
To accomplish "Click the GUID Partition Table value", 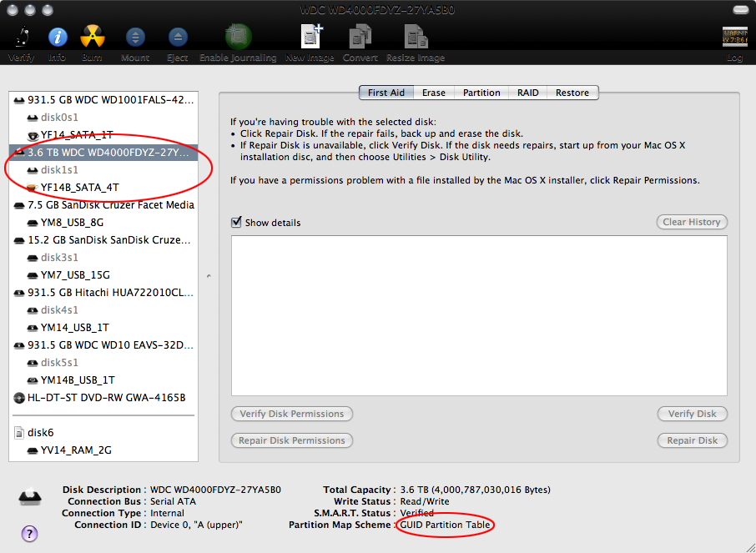I will click(445, 525).
